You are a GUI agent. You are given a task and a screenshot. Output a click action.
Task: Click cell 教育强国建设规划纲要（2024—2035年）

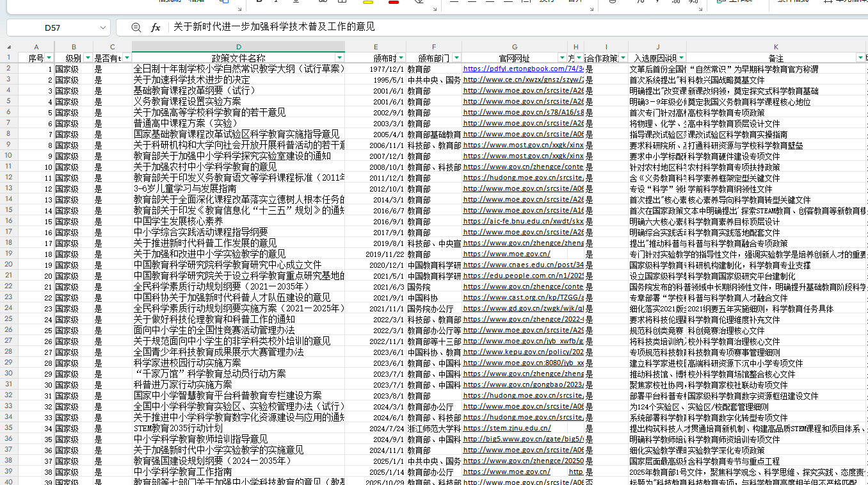[238, 461]
